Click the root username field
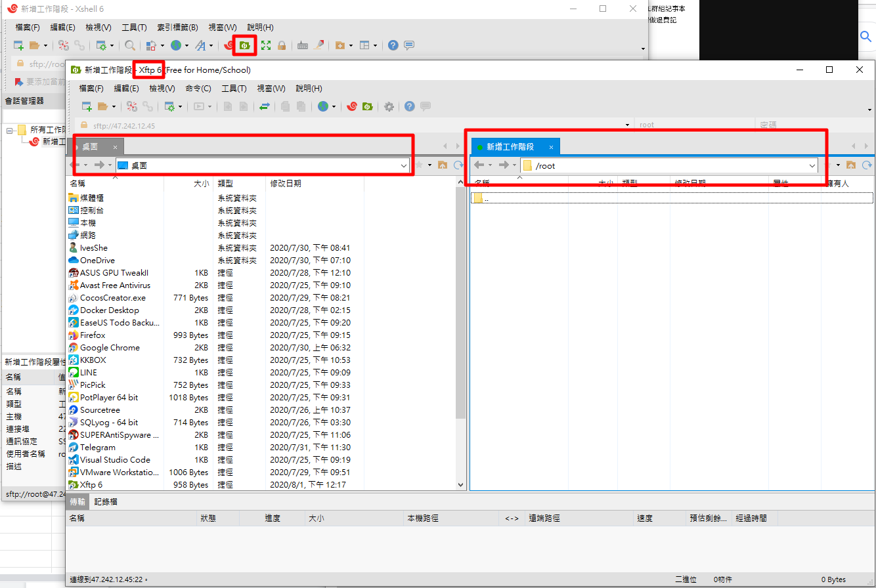Viewport: 876px width, 588px height. (x=695, y=125)
